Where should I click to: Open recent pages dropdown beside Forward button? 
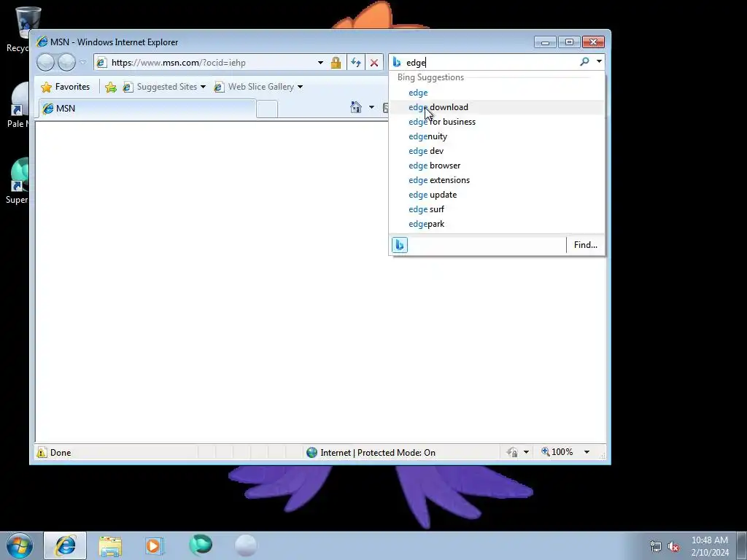tap(83, 63)
